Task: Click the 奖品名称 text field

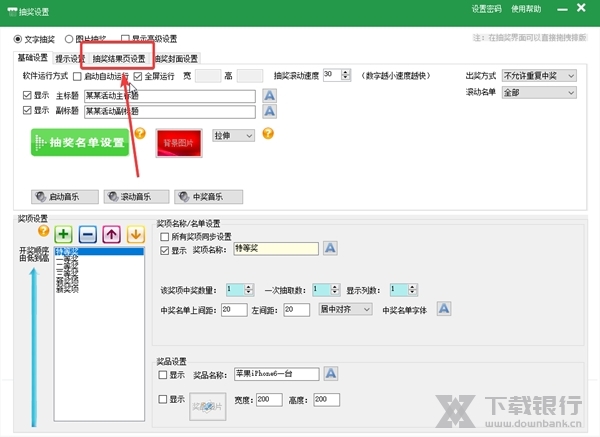Action: pyautogui.click(x=277, y=374)
